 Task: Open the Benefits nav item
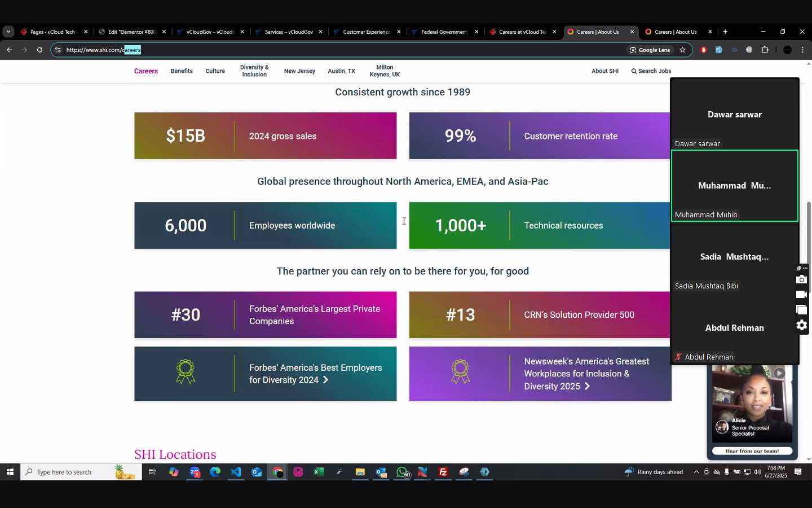pyautogui.click(x=182, y=71)
